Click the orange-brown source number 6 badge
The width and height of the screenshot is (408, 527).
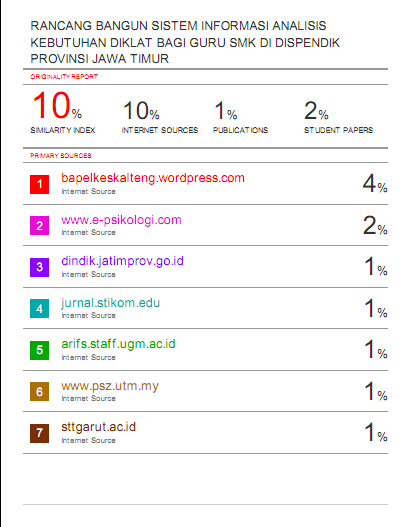(x=39, y=392)
